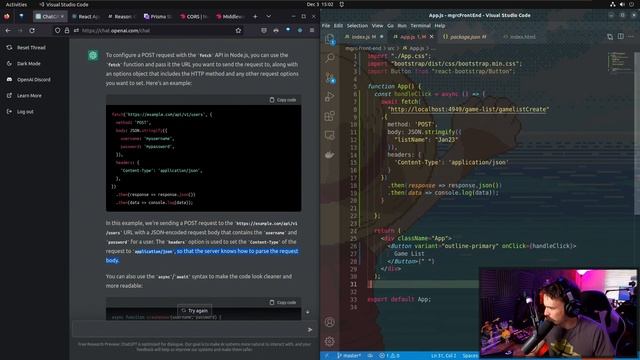
Task: Open VS Code Source Control view
Action: tap(330, 78)
